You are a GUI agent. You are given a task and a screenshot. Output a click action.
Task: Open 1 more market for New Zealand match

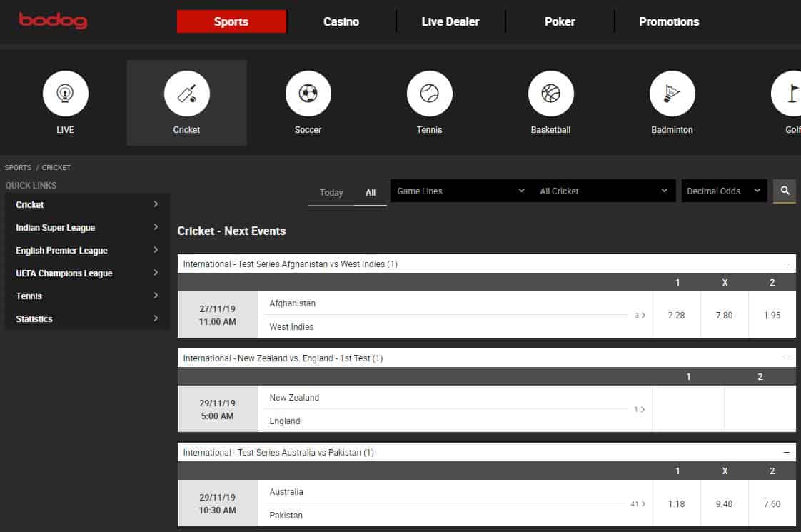pos(640,409)
